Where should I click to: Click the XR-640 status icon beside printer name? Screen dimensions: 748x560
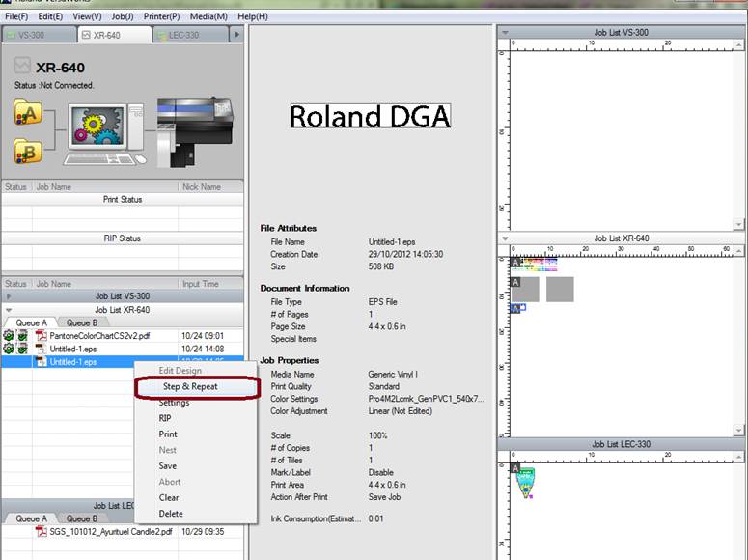(x=22, y=66)
